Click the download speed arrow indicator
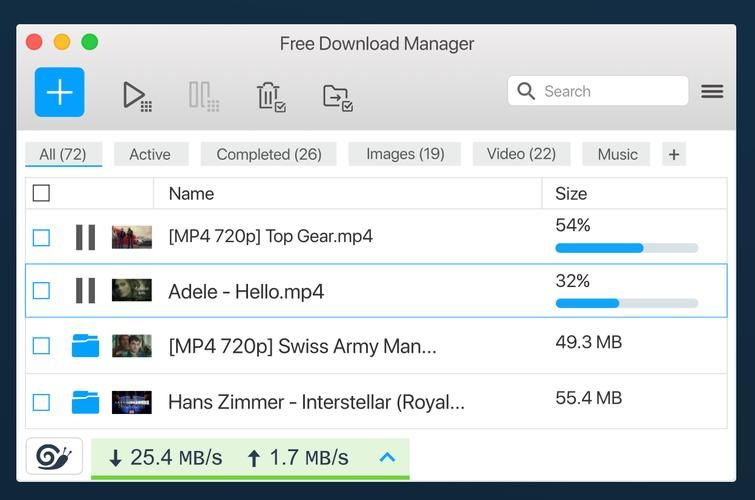755x500 pixels. pos(115,458)
